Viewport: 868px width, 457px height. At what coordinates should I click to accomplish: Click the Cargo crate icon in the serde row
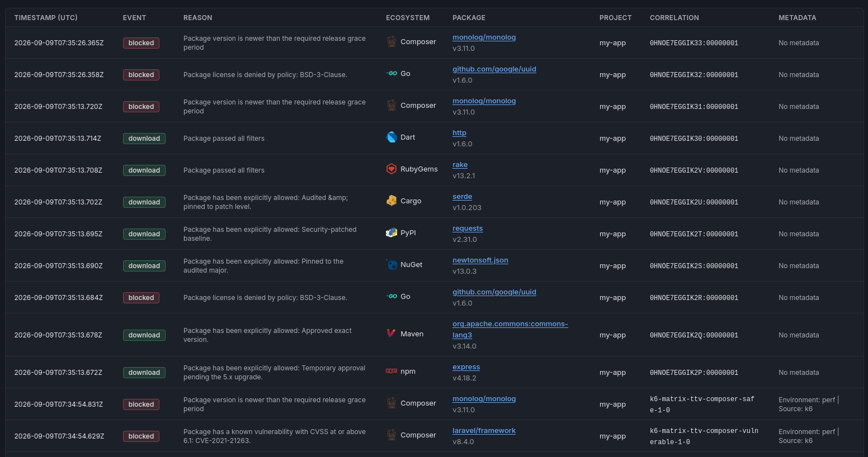(391, 201)
